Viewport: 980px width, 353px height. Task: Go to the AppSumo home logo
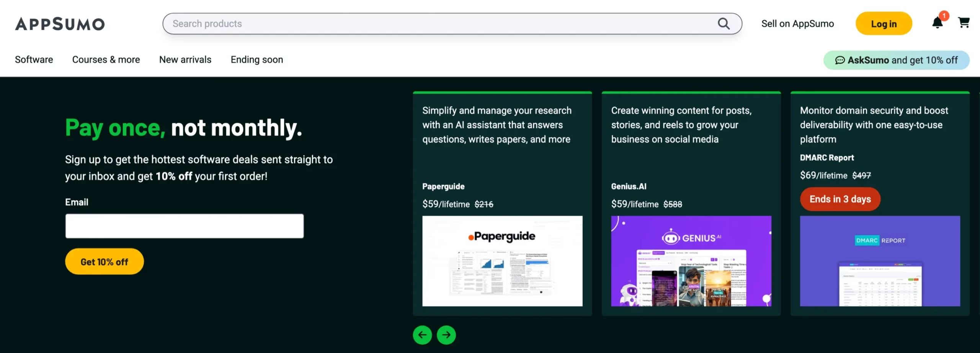60,24
